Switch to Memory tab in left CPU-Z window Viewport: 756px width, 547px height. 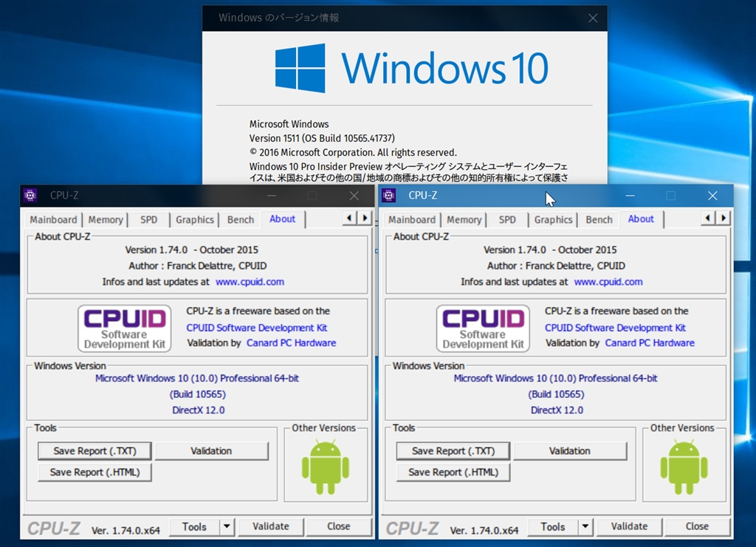tap(105, 220)
